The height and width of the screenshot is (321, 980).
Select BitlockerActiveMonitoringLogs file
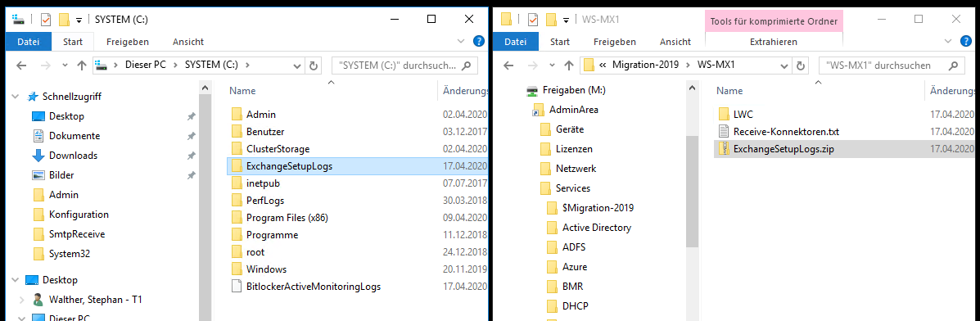[x=313, y=287]
